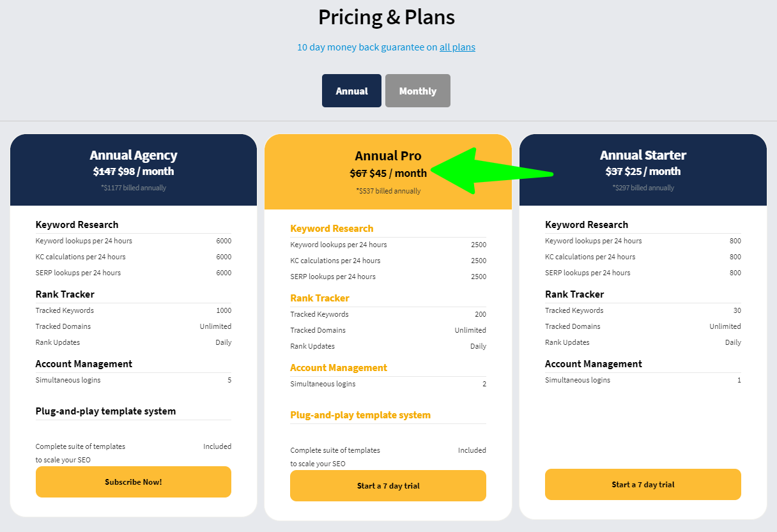Click Subscribe Now for Annual Agency
Viewport: 777px width, 532px height.
(x=133, y=482)
